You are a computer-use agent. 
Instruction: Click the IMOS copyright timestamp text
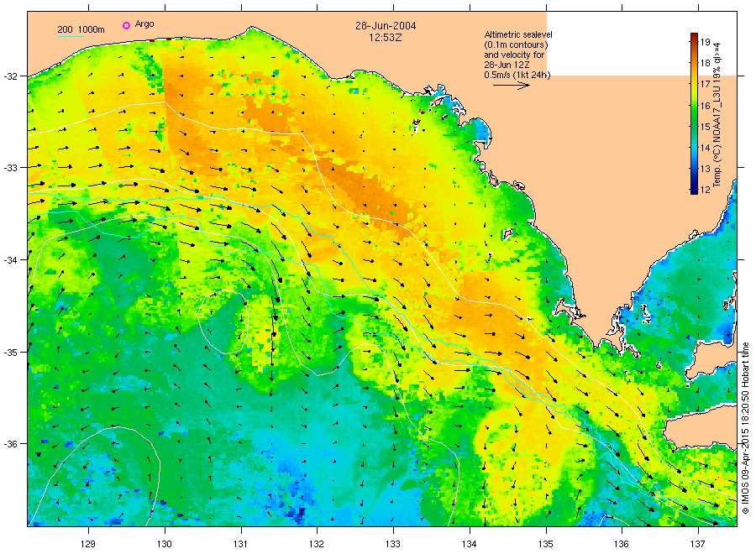click(745, 428)
